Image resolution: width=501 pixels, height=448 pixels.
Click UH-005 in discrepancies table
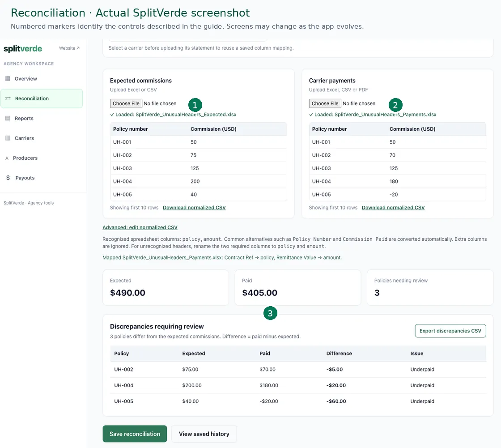point(123,401)
